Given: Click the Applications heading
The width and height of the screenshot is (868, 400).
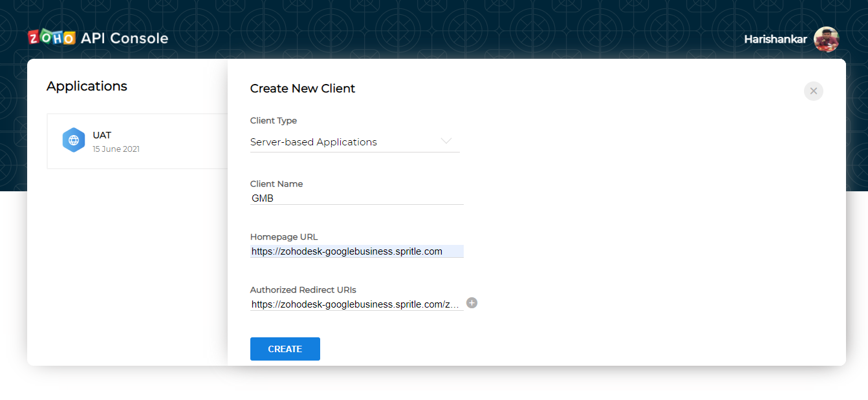Looking at the screenshot, I should [87, 87].
